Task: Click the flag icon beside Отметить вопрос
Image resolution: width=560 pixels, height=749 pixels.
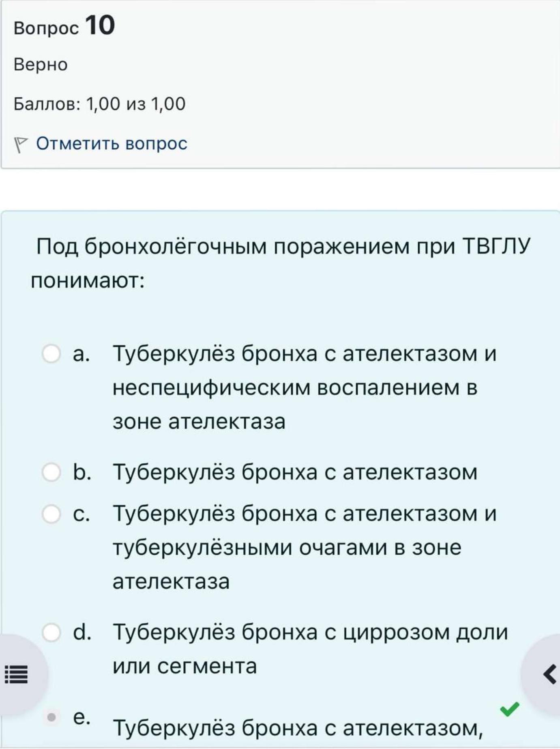Action: [21, 145]
